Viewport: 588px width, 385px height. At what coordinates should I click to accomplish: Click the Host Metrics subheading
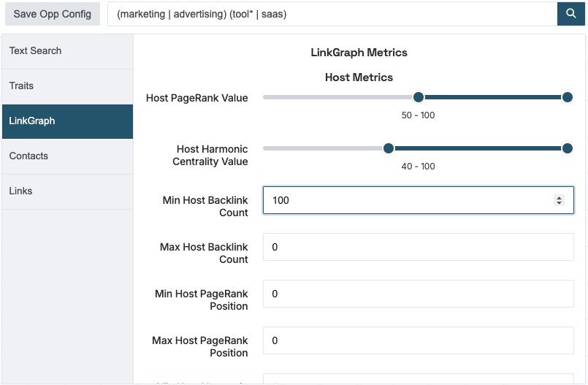[359, 77]
